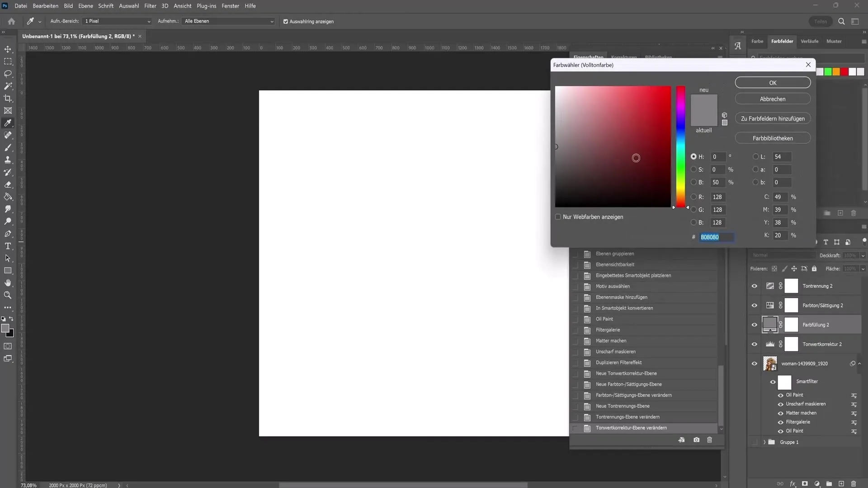The height and width of the screenshot is (488, 868).
Task: Select the Dodge tool
Action: click(8, 221)
